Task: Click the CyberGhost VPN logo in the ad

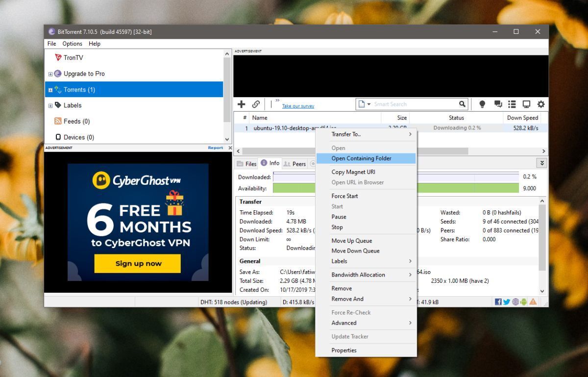Action: (137, 180)
